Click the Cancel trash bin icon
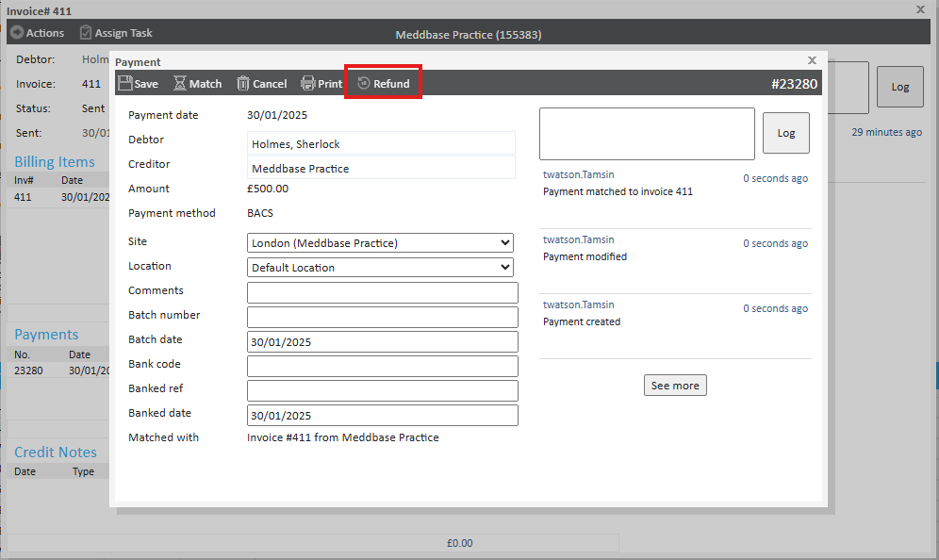The image size is (939, 560). 243,83
